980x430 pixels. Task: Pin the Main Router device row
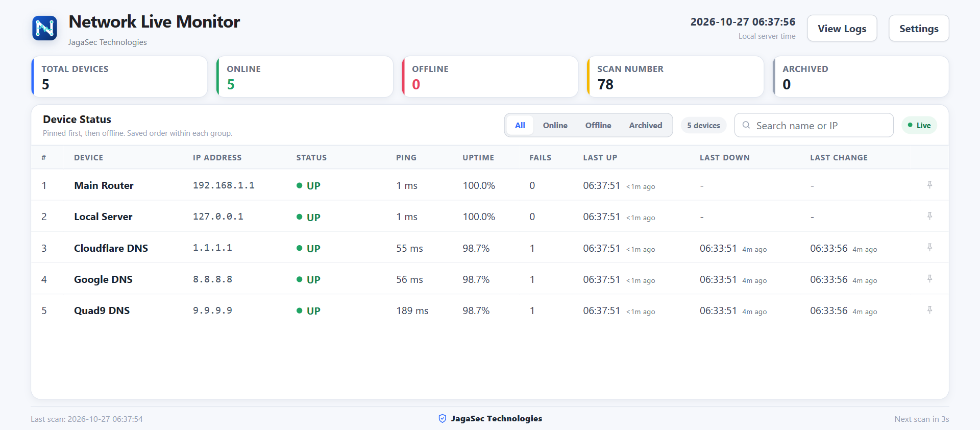(x=929, y=185)
